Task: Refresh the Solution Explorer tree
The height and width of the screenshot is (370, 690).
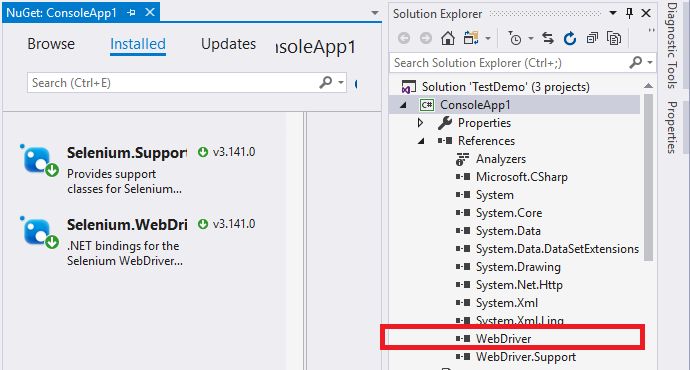Action: [x=570, y=39]
